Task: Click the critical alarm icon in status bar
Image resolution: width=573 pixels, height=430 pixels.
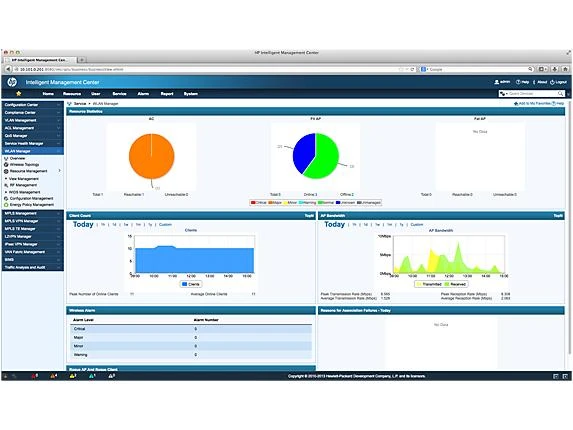Action: [x=35, y=376]
